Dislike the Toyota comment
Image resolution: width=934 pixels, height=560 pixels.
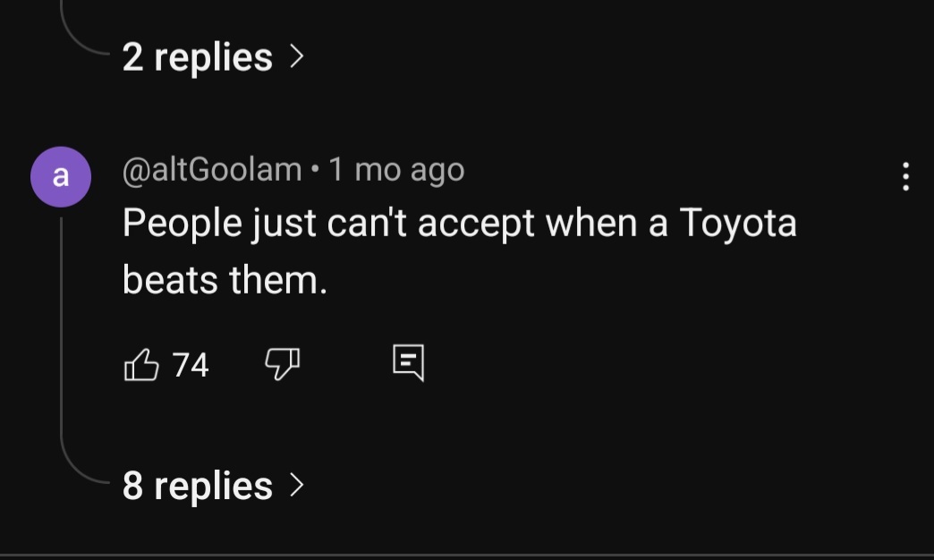282,364
